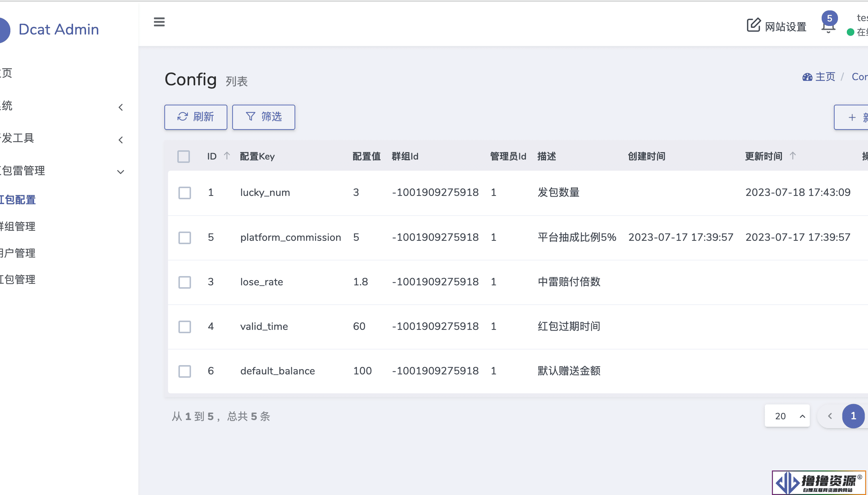Click the Dcat Admin logo icon
The image size is (868, 495).
3,29
